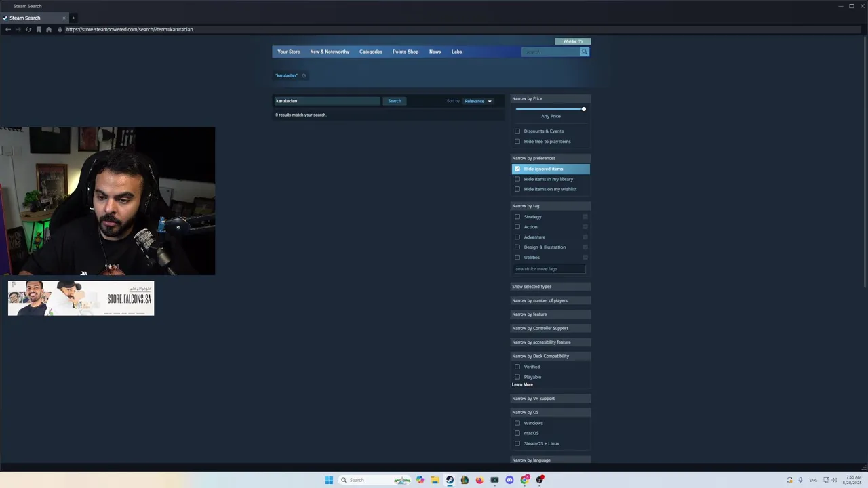Collapse the Narrow by tag section

pos(551,206)
